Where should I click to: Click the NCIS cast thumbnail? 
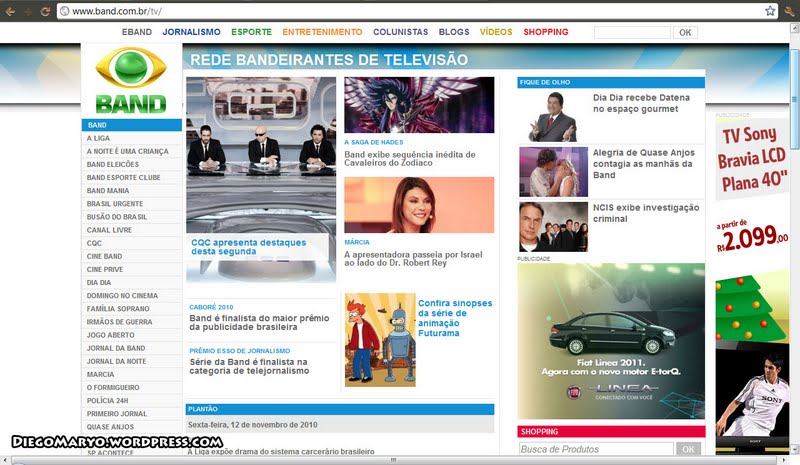554,227
